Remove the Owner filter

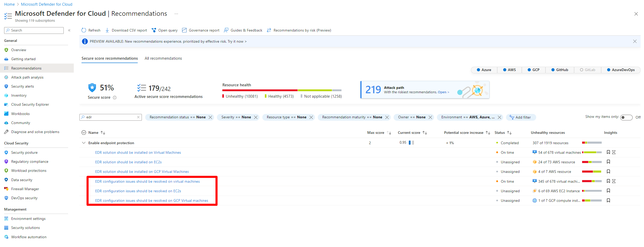[430, 117]
